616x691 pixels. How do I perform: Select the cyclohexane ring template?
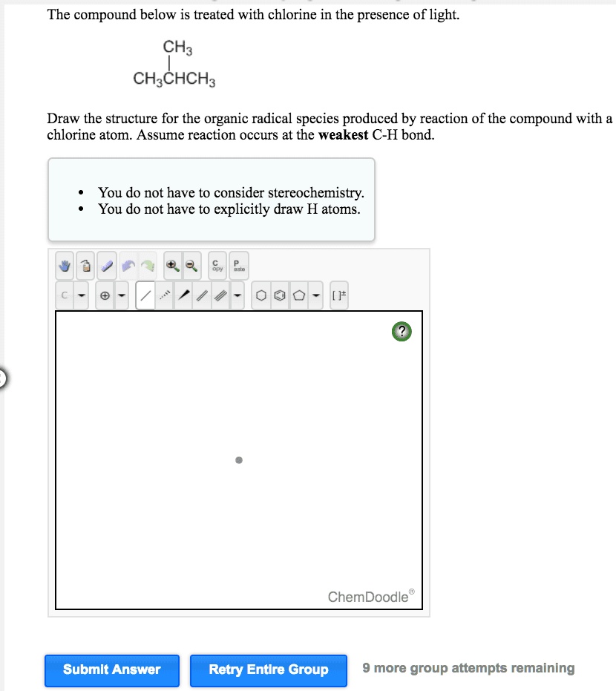[260, 295]
